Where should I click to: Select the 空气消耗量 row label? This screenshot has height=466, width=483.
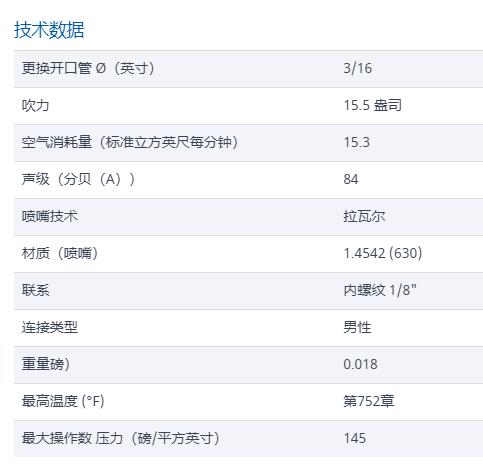click(x=130, y=142)
